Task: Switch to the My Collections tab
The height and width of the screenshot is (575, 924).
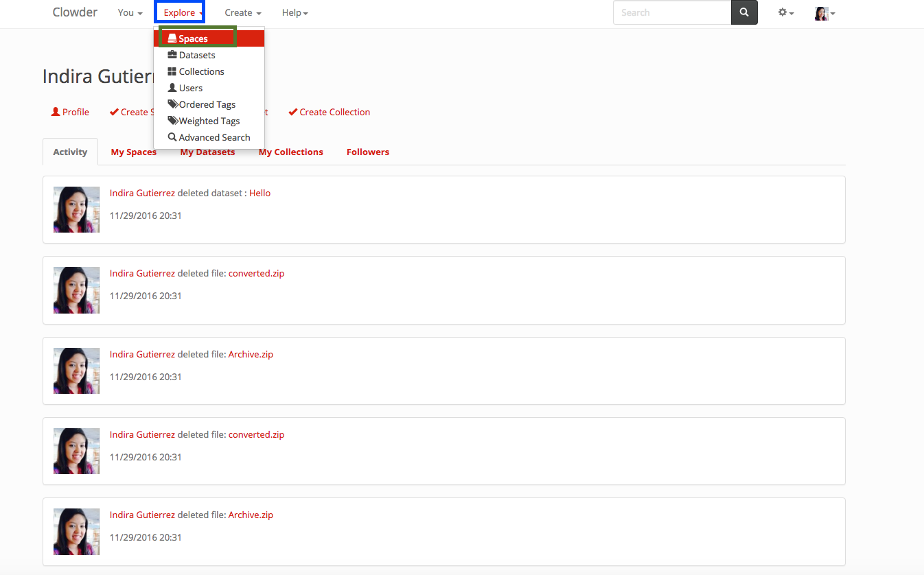Action: pos(290,152)
